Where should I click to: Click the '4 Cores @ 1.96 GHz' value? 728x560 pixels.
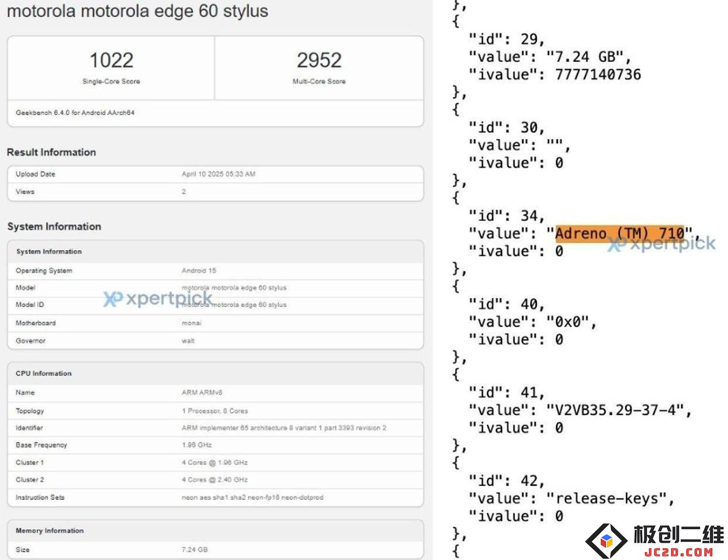215,462
